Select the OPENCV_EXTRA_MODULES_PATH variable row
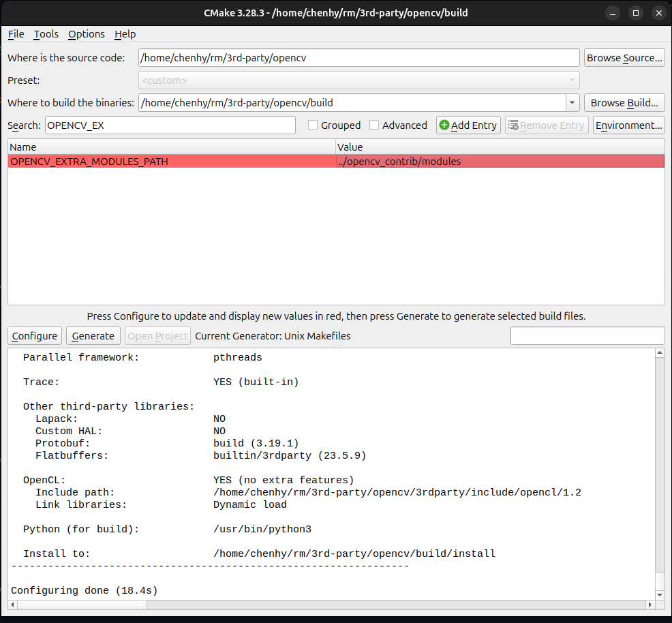The image size is (672, 623). (x=89, y=161)
